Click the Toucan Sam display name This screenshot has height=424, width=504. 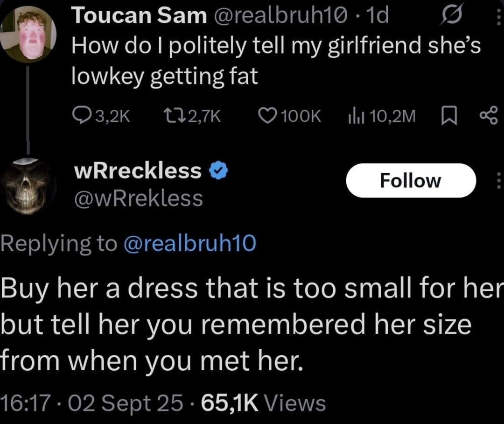[139, 17]
